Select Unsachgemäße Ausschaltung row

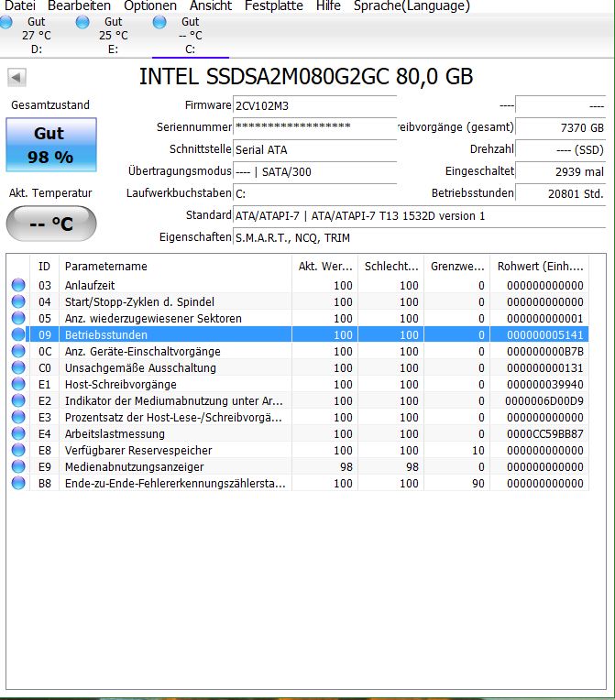[299, 367]
